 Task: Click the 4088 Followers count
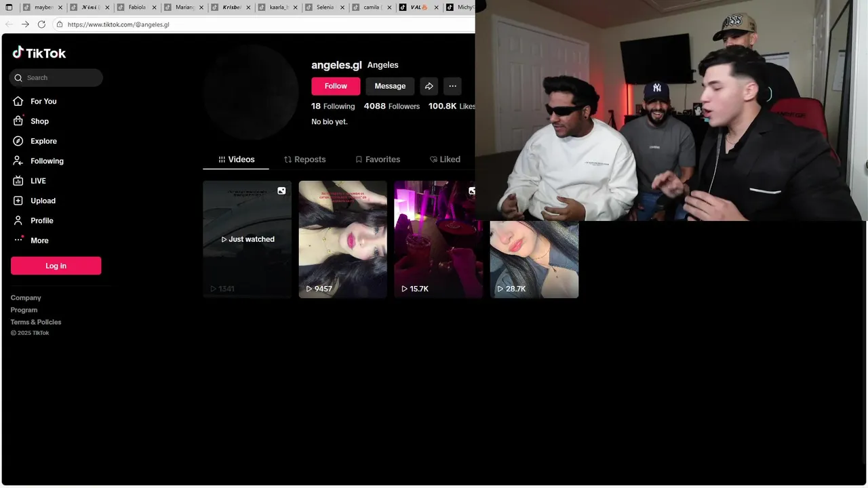point(392,106)
